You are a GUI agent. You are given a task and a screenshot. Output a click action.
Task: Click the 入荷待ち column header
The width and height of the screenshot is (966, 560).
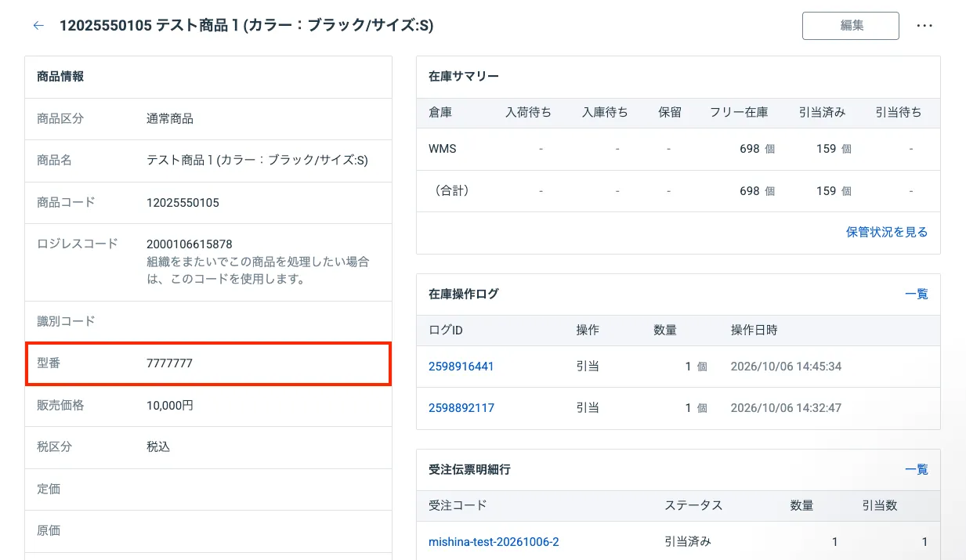pyautogui.click(x=528, y=112)
